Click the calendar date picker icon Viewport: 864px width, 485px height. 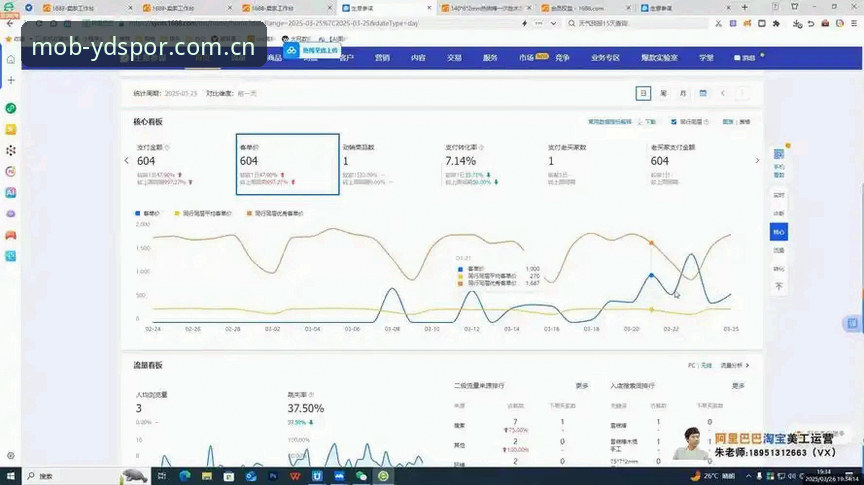(x=703, y=93)
